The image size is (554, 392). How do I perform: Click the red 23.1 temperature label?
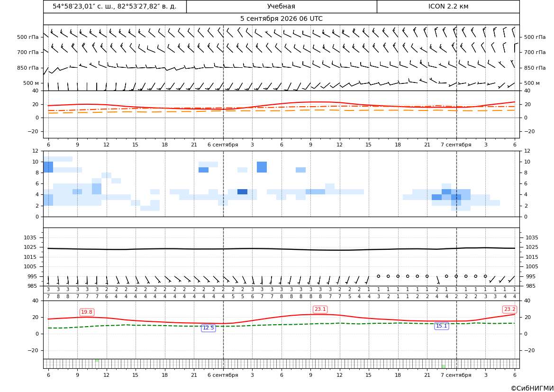coord(320,310)
